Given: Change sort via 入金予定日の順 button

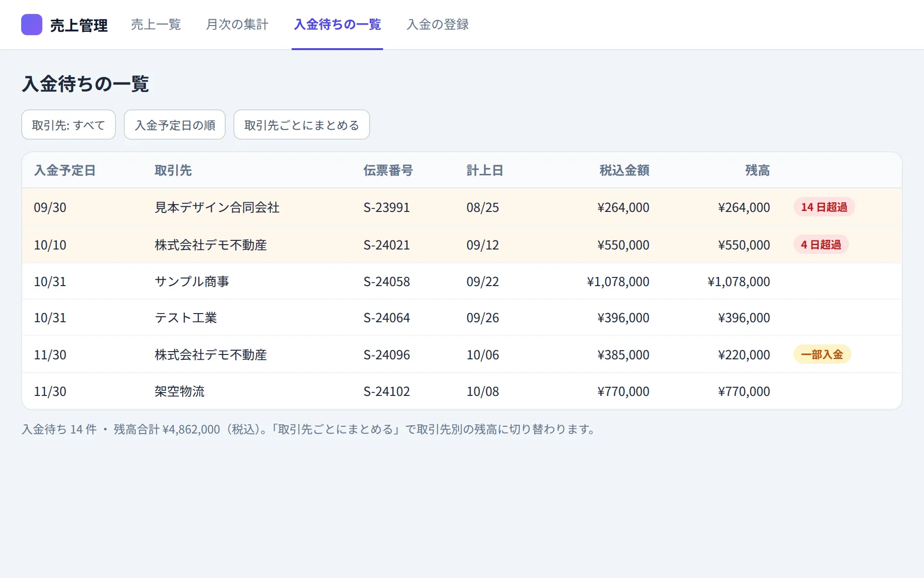Looking at the screenshot, I should tap(175, 125).
